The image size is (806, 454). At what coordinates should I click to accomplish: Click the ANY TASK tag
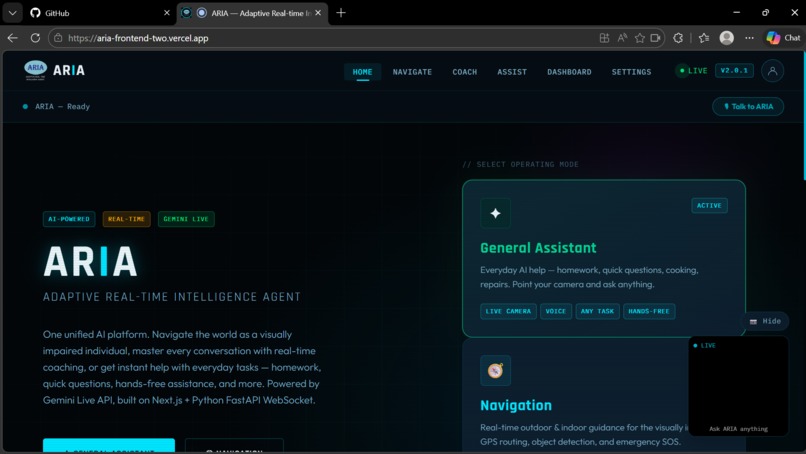pos(597,311)
